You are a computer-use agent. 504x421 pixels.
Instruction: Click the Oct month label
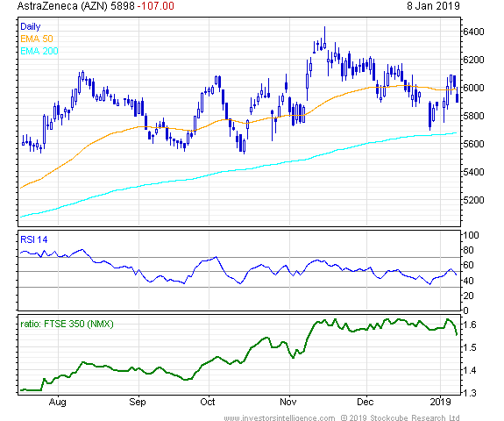[x=208, y=402]
